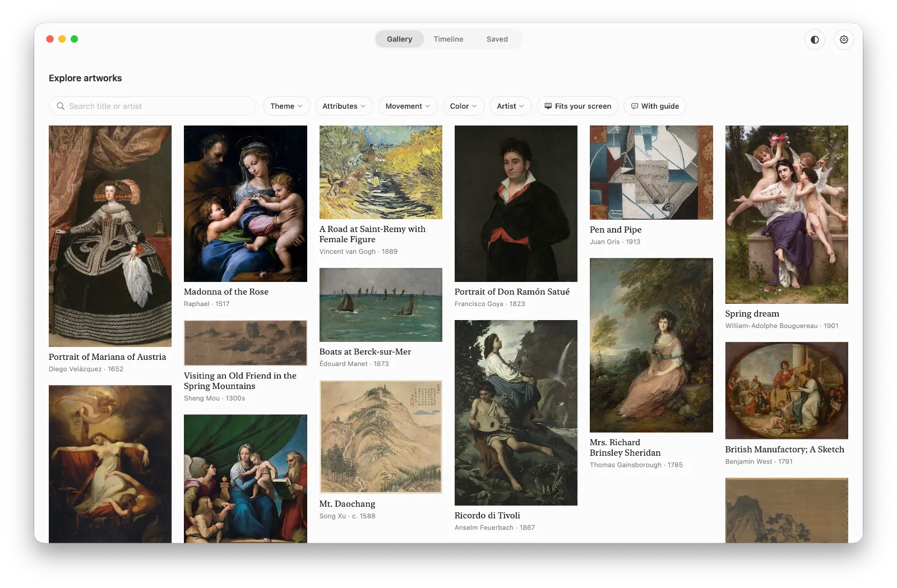
Task: Open the Pen and Pipe artwork image
Action: tap(651, 173)
